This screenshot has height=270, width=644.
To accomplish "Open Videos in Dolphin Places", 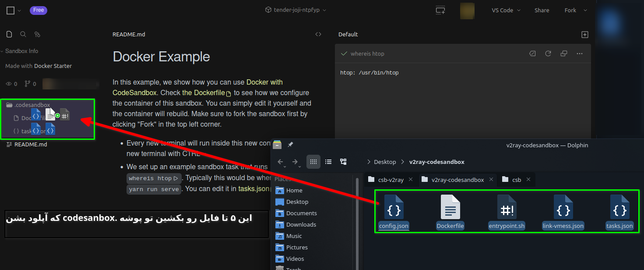I will click(290, 259).
